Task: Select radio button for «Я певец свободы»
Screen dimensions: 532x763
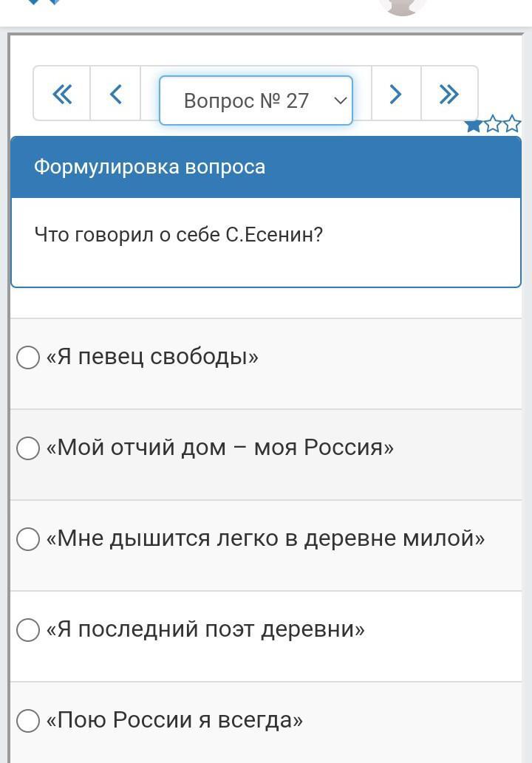Action: (28, 357)
